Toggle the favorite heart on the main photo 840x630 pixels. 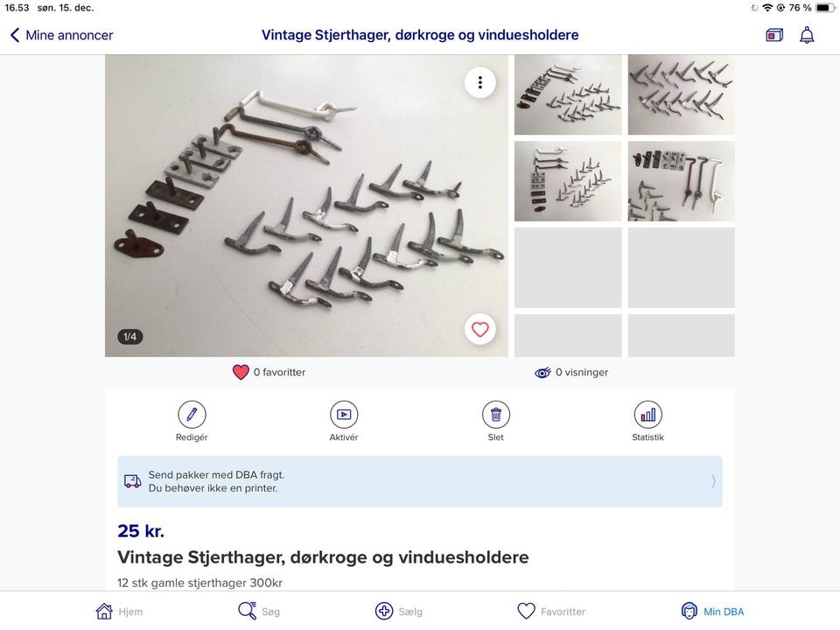point(480,329)
